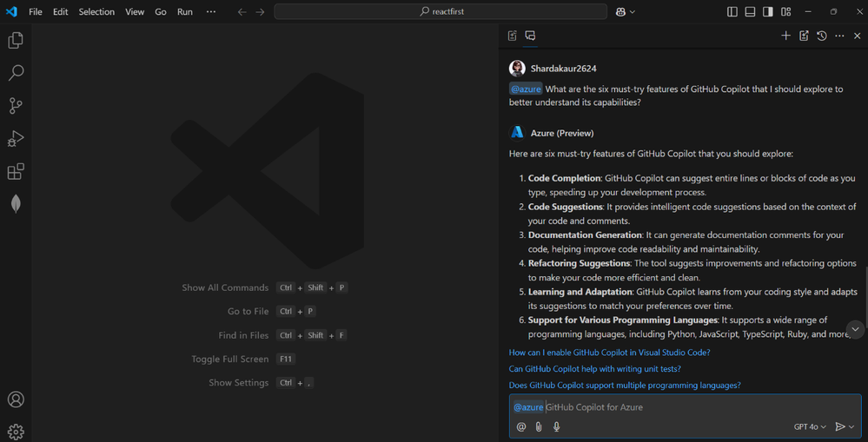Click 'Go to File' hint text

click(248, 312)
